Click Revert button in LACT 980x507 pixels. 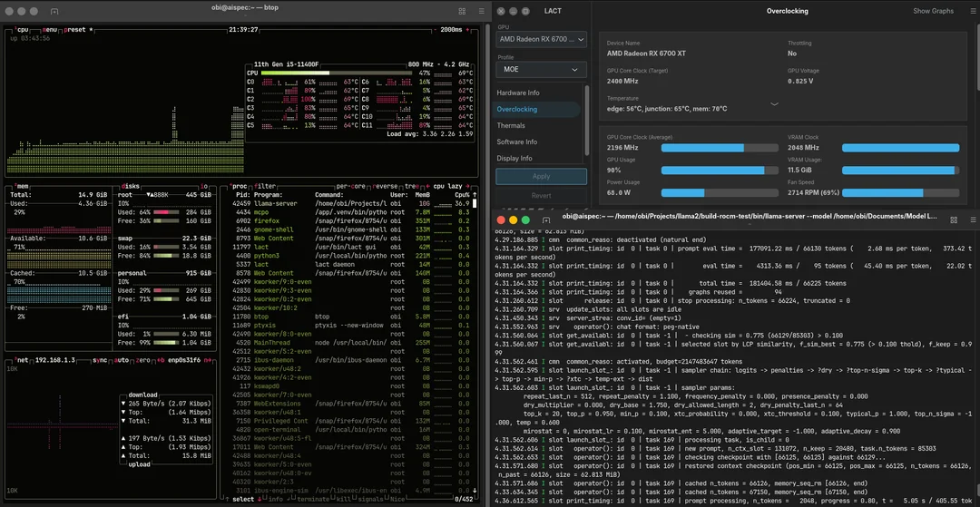(x=541, y=195)
